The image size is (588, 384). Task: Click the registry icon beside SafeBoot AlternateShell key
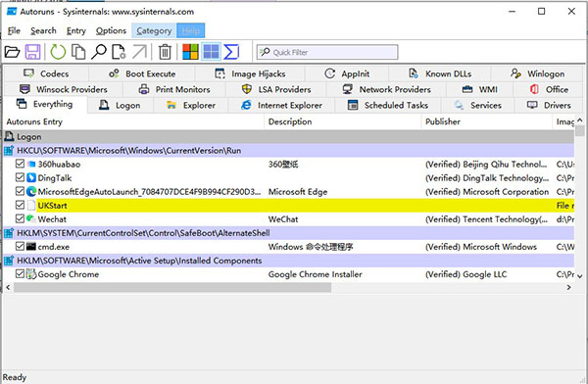click(x=9, y=233)
